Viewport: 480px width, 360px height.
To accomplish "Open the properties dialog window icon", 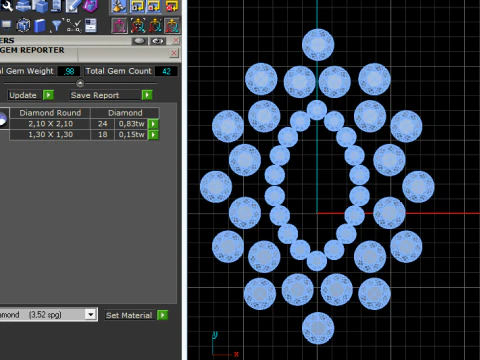I will [x=91, y=26].
